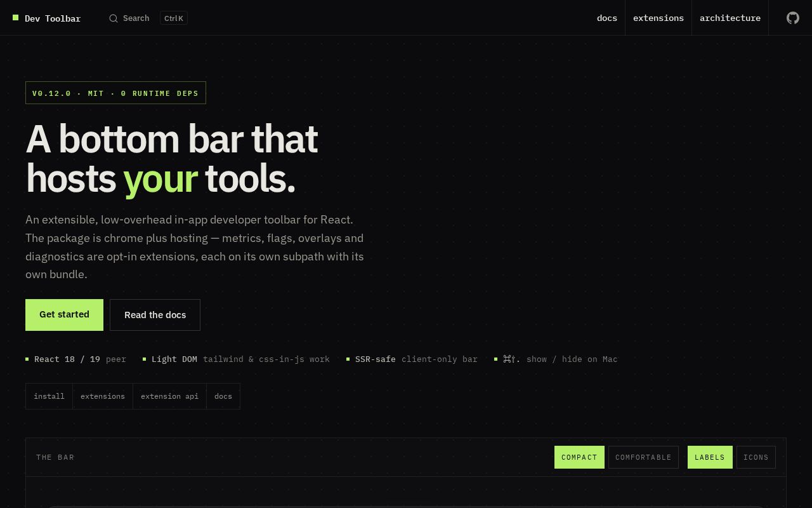Click the Get started button

tap(64, 315)
